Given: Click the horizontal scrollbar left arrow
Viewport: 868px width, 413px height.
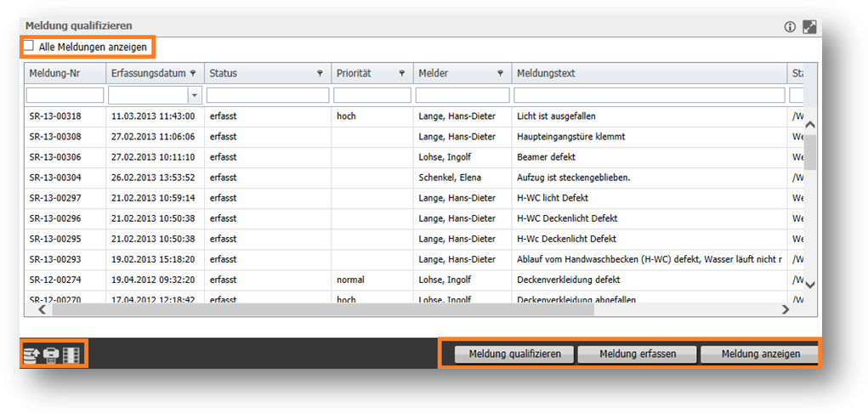Looking at the screenshot, I should tap(42, 310).
